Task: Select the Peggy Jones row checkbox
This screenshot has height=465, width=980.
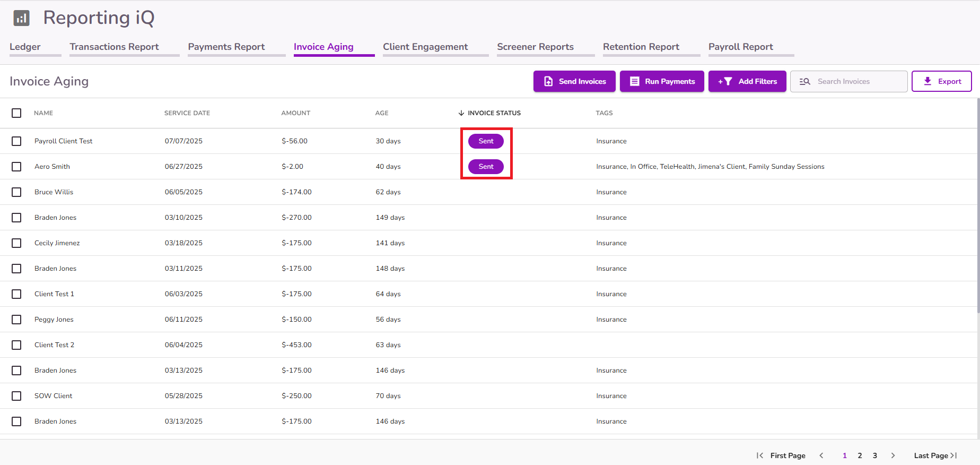Action: (x=16, y=320)
